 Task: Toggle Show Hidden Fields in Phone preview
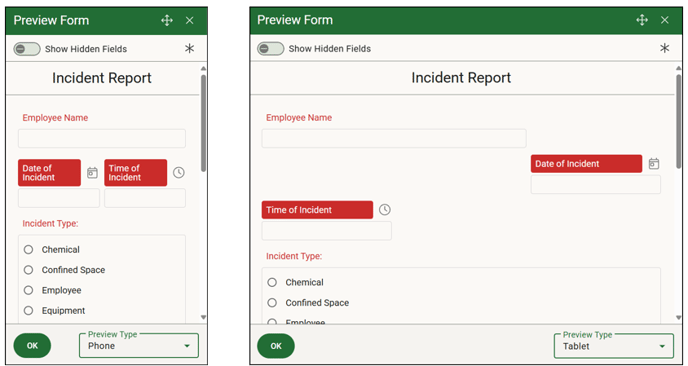27,49
